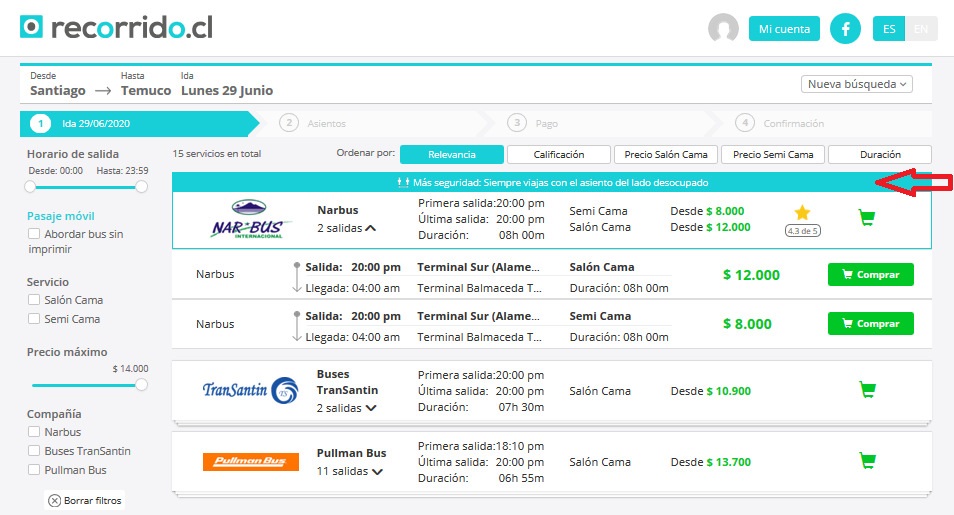The width and height of the screenshot is (954, 515).
Task: Sort results by Relevancia
Action: click(x=451, y=155)
